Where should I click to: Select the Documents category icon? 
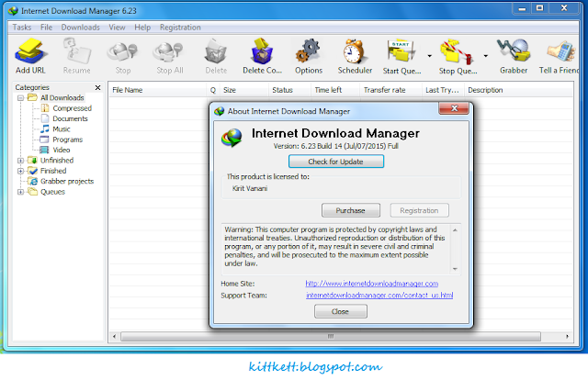(x=45, y=118)
